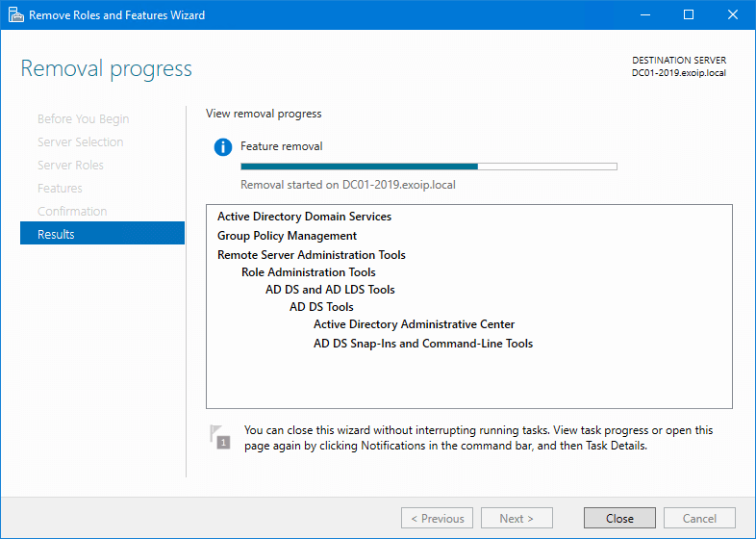Select Active Directory Domain Services entry
The height and width of the screenshot is (539, 756).
click(304, 217)
